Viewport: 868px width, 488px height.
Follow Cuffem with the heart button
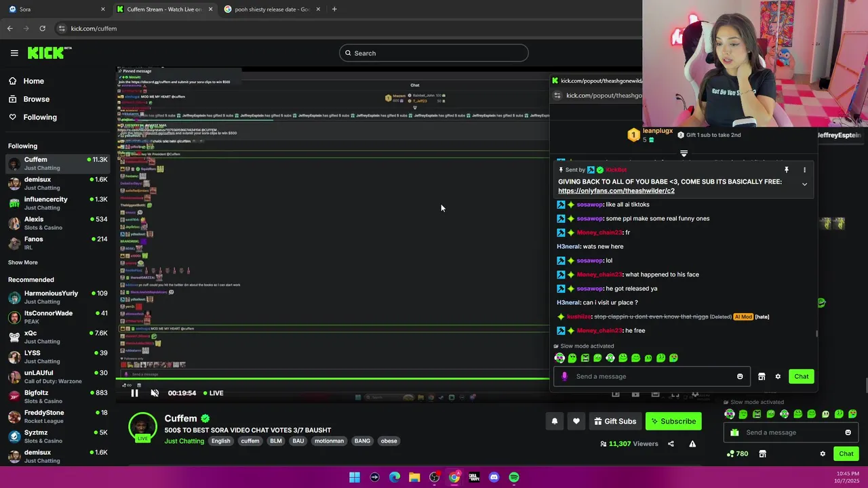tap(576, 421)
